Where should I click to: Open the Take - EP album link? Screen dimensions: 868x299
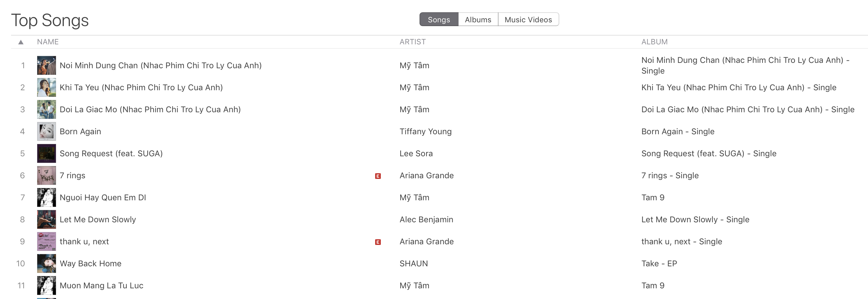pos(659,263)
